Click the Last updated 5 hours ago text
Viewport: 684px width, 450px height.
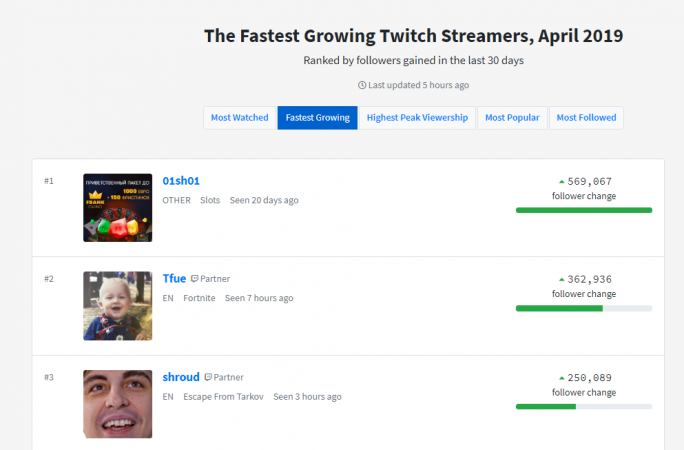[418, 85]
